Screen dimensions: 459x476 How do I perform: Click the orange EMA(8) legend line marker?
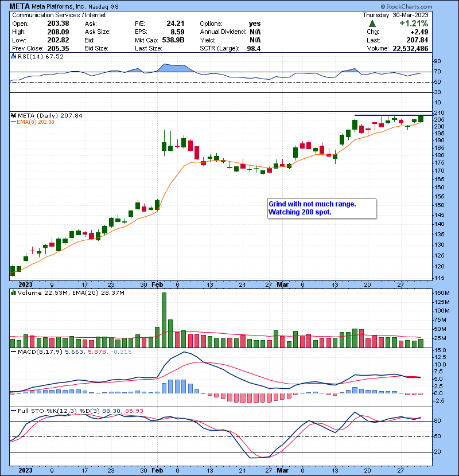pyautogui.click(x=13, y=122)
